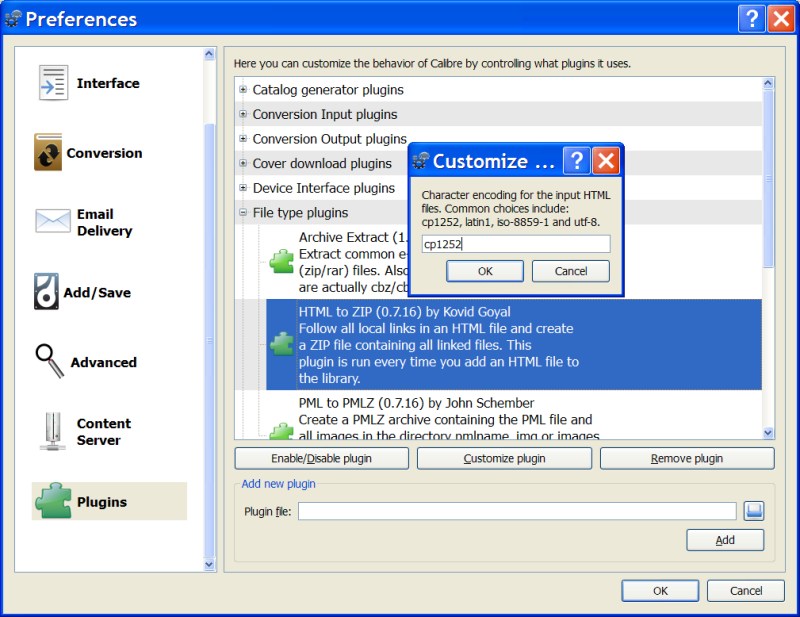Click plugin list scrollbar up arrow

pyautogui.click(x=768, y=83)
